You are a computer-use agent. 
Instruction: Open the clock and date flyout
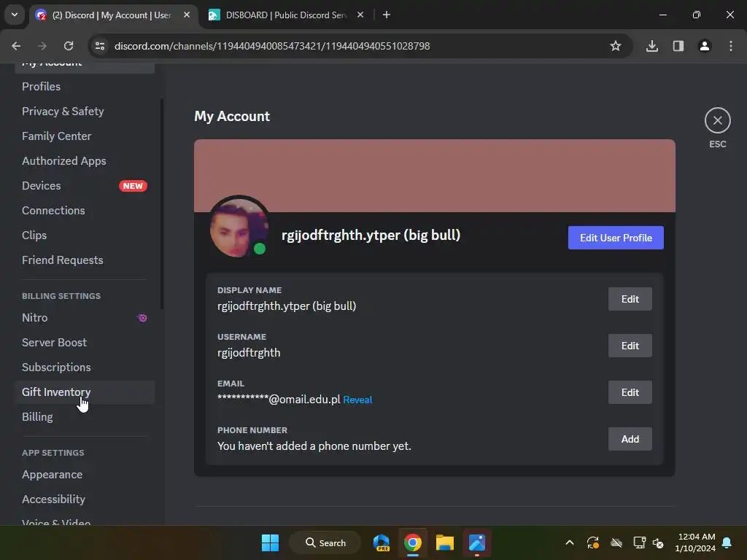pyautogui.click(x=695, y=542)
